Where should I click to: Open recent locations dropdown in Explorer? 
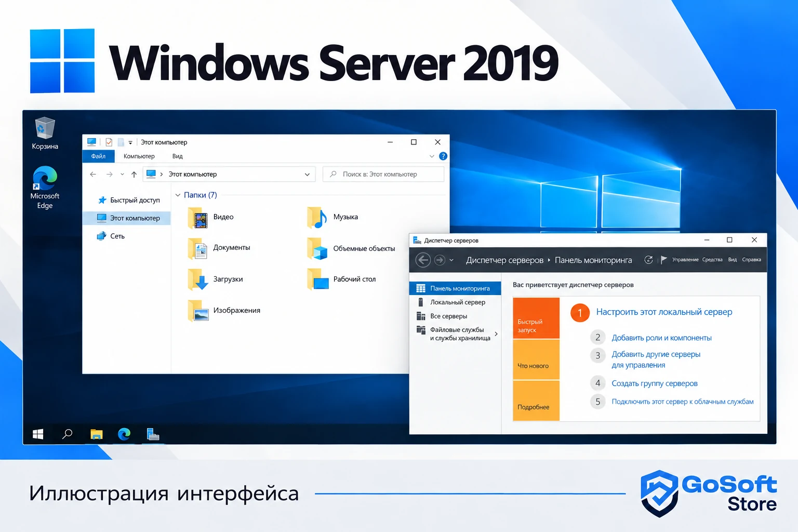point(122,175)
